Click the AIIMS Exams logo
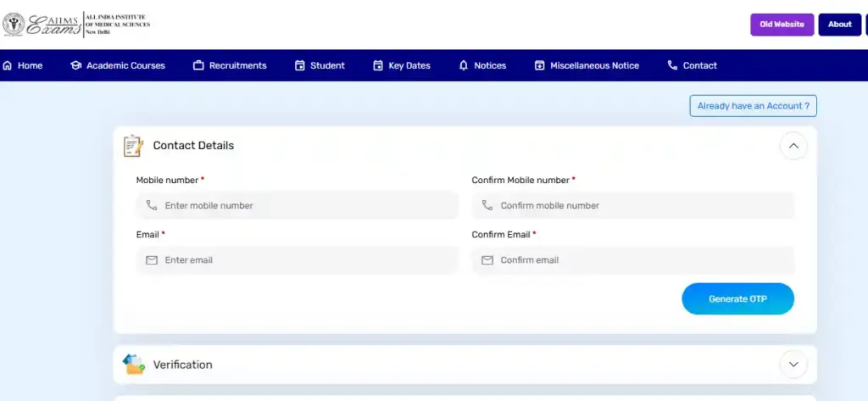The height and width of the screenshot is (401, 868). (x=76, y=24)
